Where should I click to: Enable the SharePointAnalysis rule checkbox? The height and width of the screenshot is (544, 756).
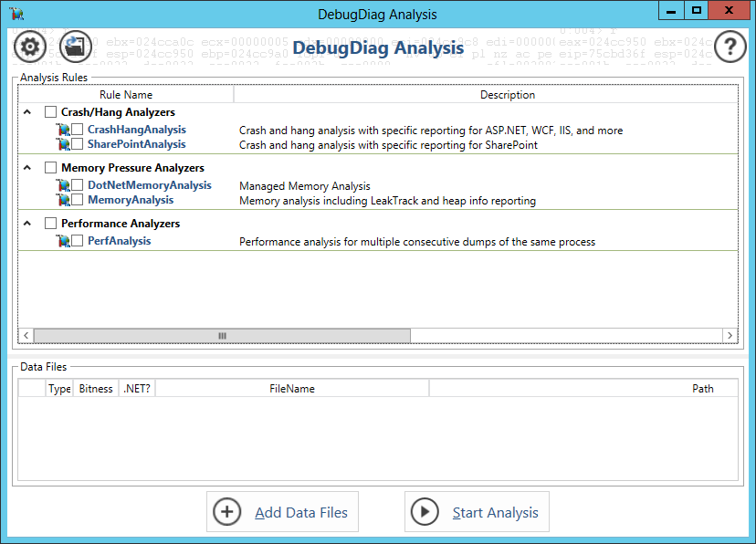[x=77, y=143]
